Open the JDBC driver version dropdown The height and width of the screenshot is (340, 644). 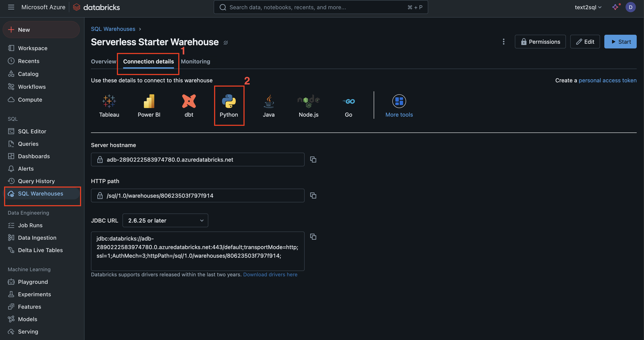pos(165,220)
